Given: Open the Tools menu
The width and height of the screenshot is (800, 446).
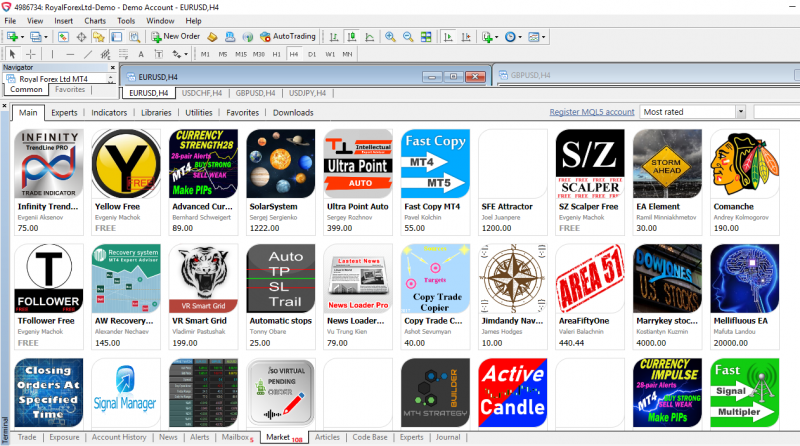Looking at the screenshot, I should [x=126, y=21].
